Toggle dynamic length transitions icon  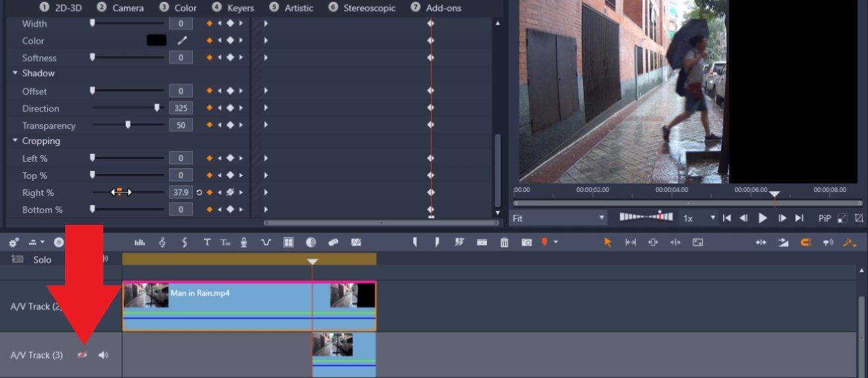click(783, 243)
